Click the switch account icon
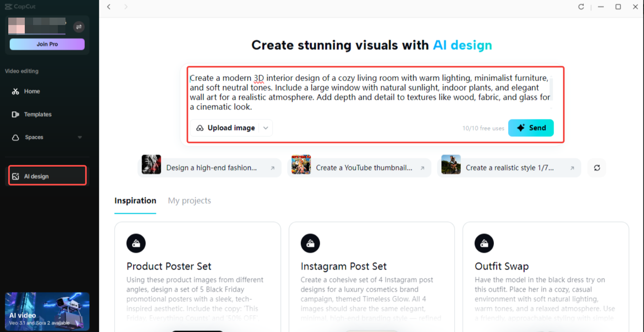The height and width of the screenshot is (332, 644). click(79, 27)
